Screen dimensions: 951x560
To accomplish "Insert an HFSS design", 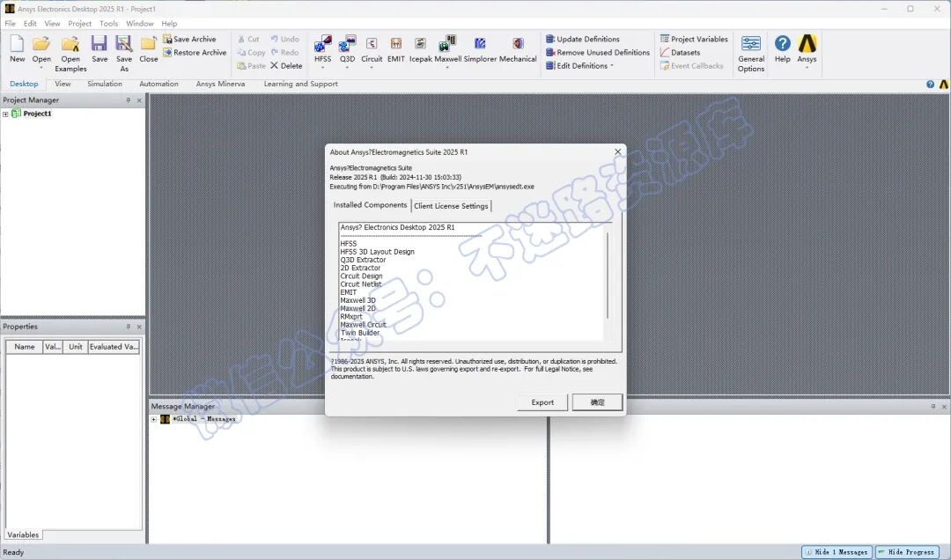I will pyautogui.click(x=322, y=48).
